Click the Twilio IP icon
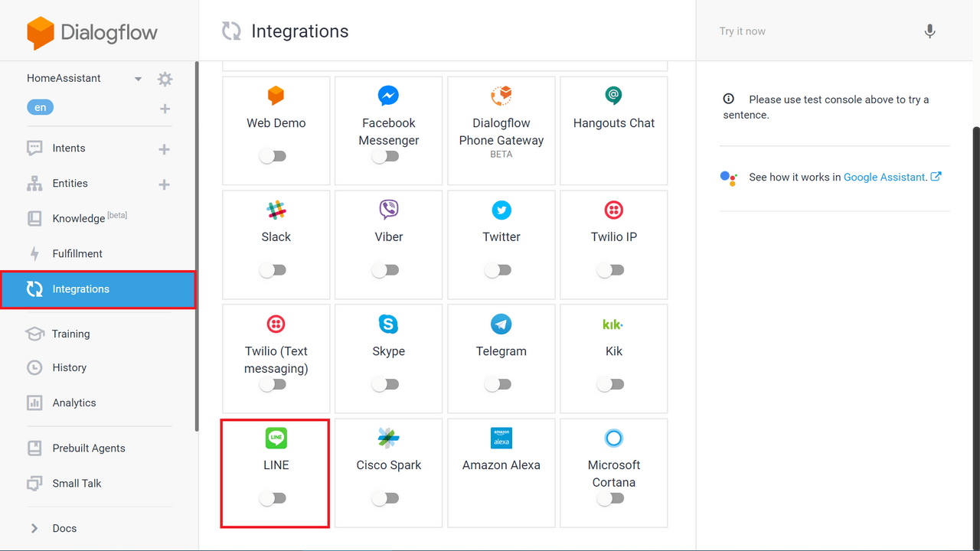980x551 pixels. (x=613, y=210)
